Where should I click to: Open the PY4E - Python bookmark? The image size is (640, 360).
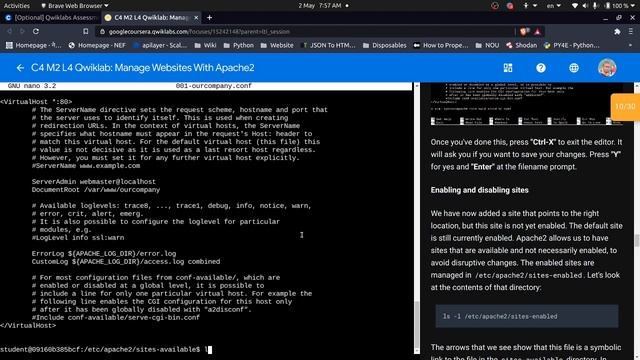click(x=572, y=45)
